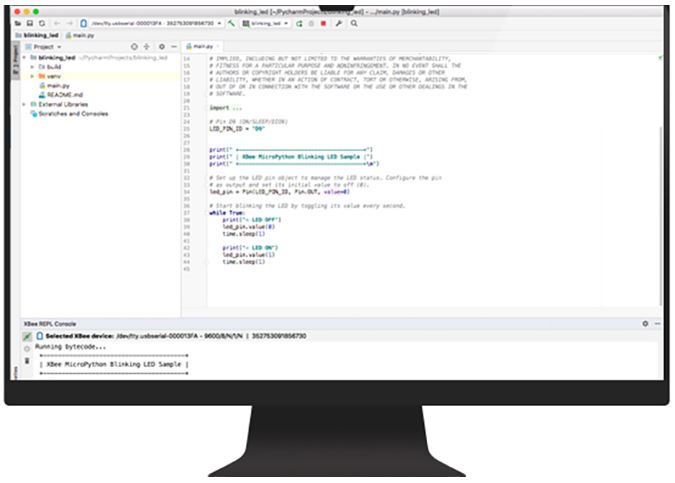
Task: Select the main.py editor tab
Action: 200,46
